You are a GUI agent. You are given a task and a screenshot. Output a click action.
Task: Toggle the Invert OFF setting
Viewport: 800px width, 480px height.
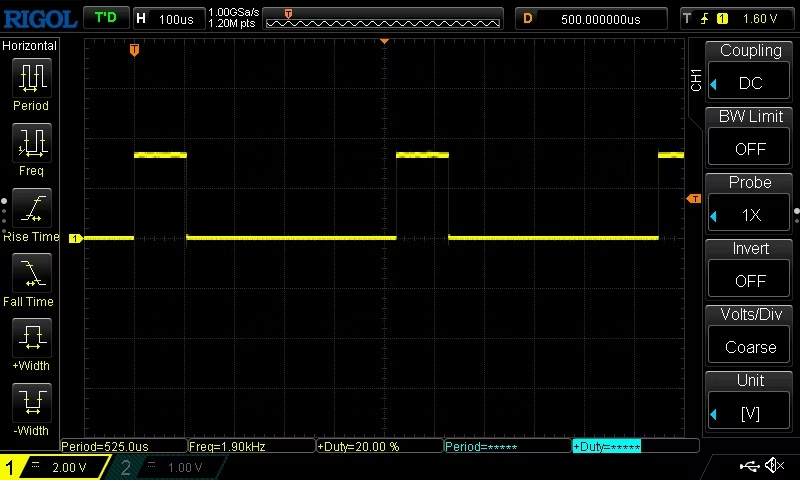coord(749,281)
